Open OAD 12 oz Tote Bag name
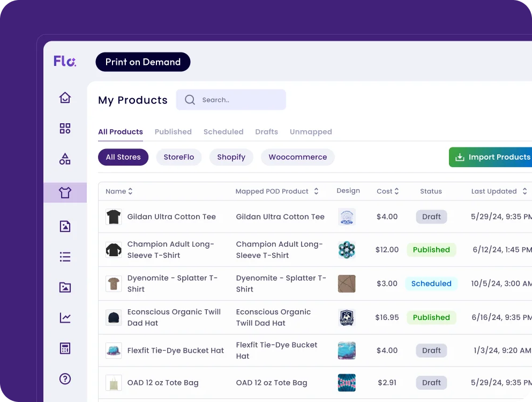The width and height of the screenshot is (532, 402). [163, 383]
